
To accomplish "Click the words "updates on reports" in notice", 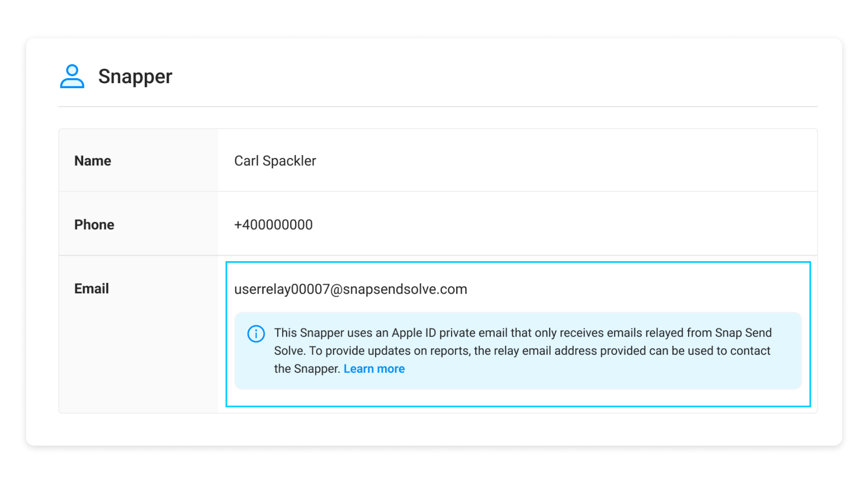I will 417,351.
